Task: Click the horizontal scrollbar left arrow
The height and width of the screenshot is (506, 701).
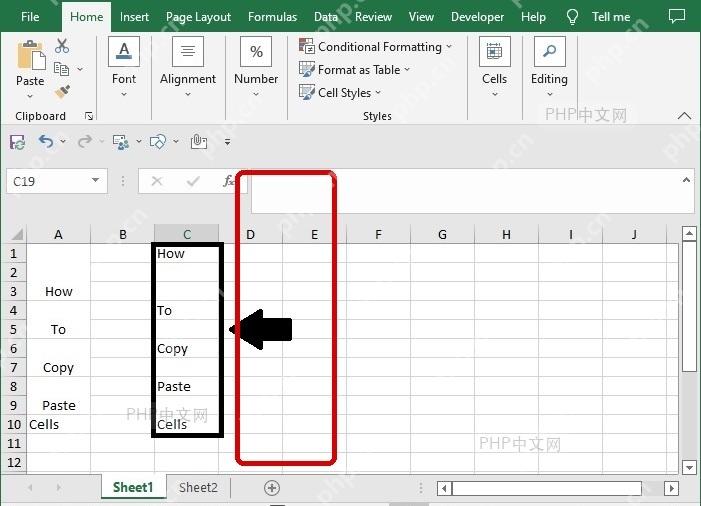Action: coord(444,488)
